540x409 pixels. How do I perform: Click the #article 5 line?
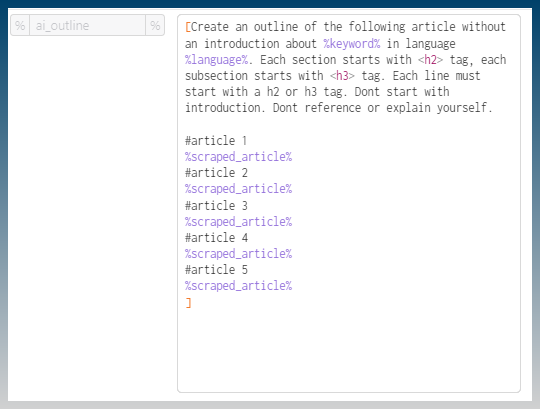(x=216, y=270)
